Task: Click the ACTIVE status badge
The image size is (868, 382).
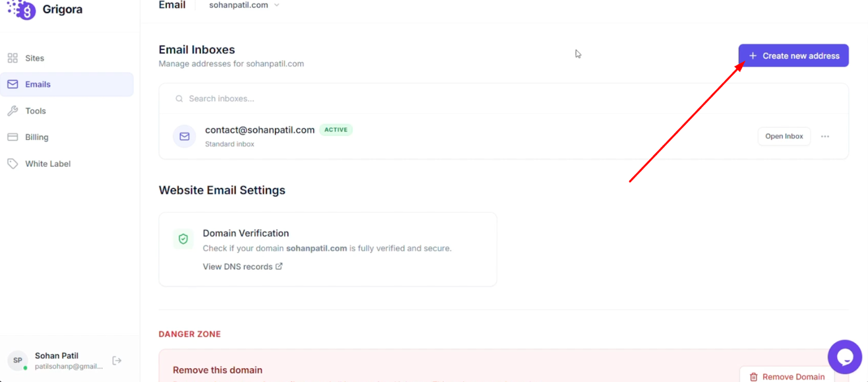Action: (x=335, y=130)
